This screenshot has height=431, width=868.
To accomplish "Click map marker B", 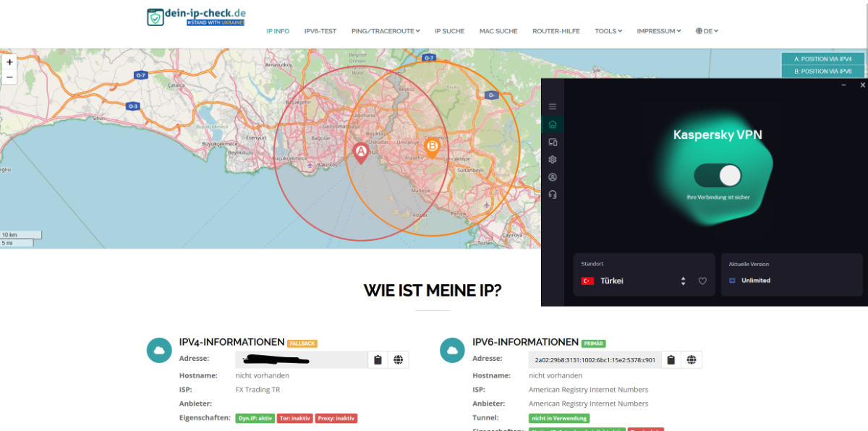I will 433,148.
